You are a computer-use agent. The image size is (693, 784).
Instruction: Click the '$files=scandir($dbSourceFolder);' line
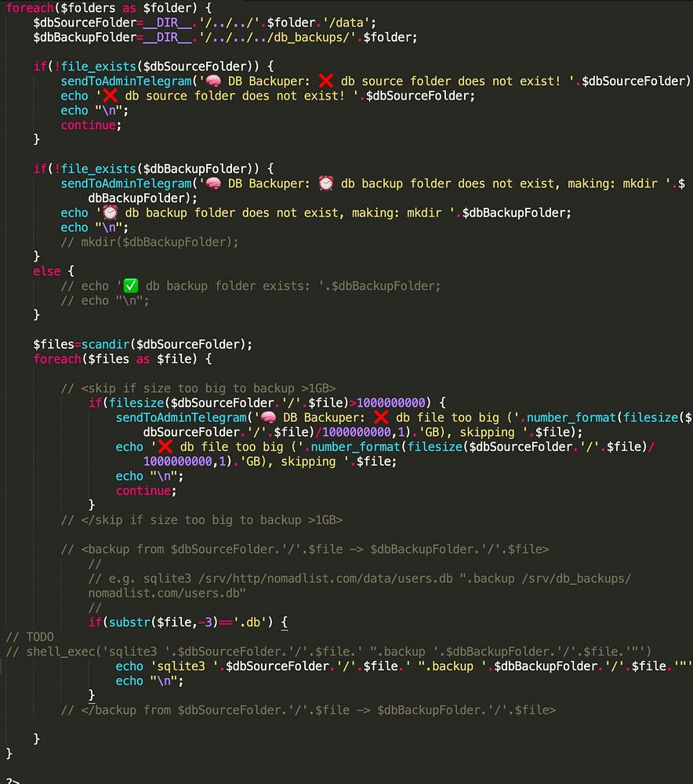pos(143,344)
